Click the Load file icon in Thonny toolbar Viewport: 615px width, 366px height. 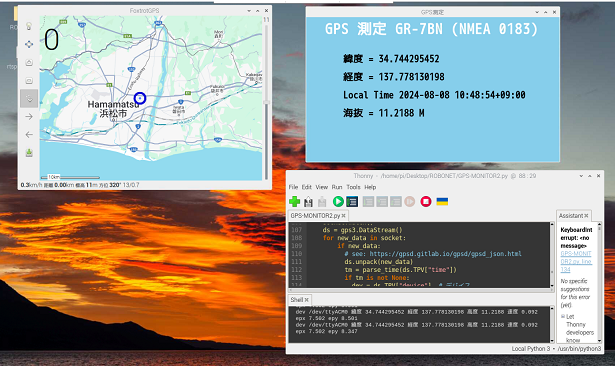click(308, 202)
